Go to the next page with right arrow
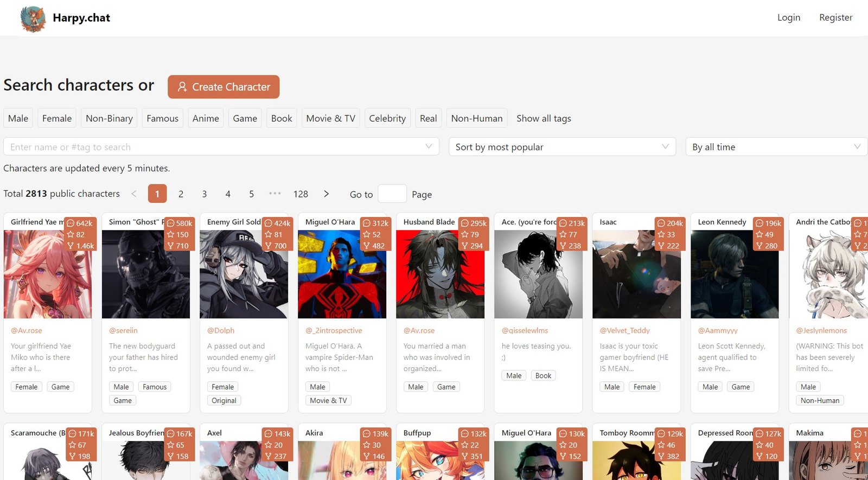 [x=326, y=194]
